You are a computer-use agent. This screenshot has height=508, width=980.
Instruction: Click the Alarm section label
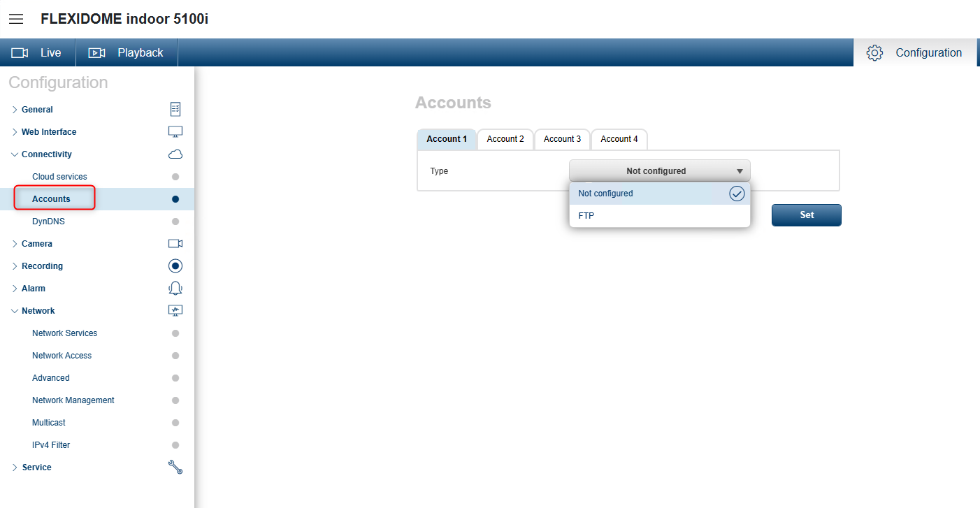[34, 289]
